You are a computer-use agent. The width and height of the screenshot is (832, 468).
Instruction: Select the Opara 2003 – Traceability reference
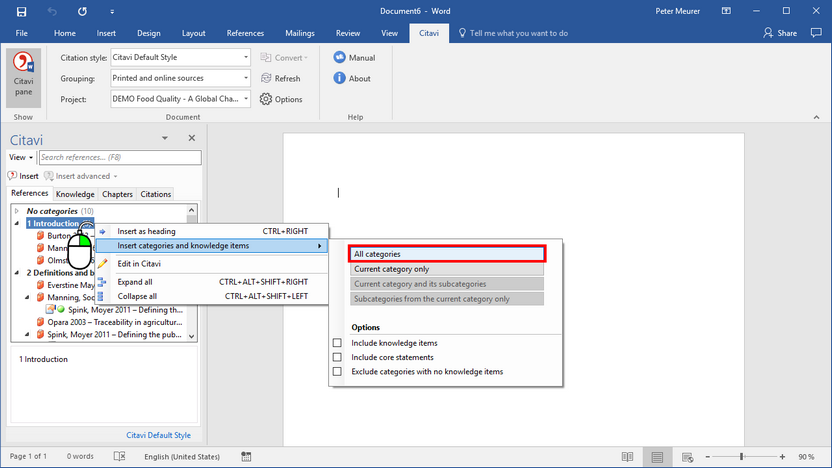coord(115,322)
